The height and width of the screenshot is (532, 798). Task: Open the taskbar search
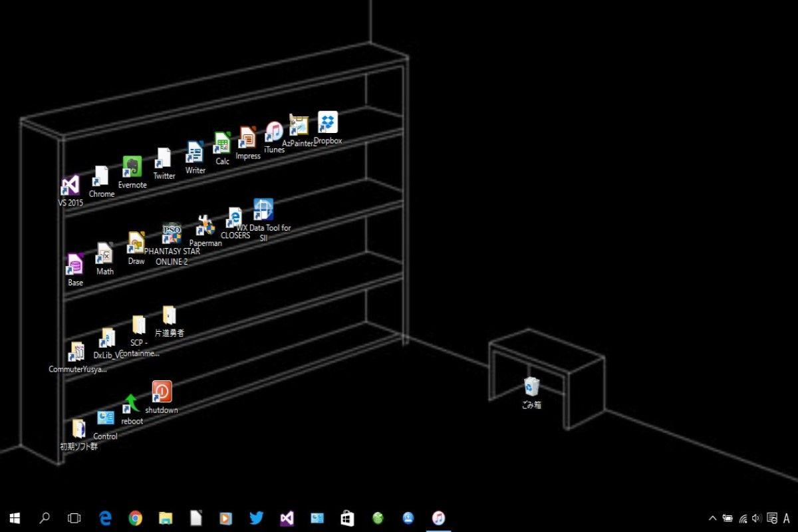tap(45, 518)
